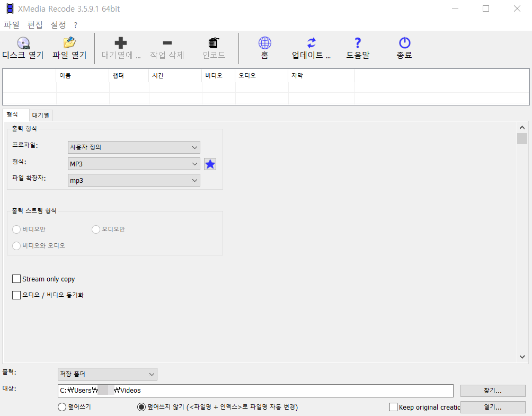The image size is (532, 416).
Task: Expand the 형식 dropdown showing MP3
Action: click(134, 164)
